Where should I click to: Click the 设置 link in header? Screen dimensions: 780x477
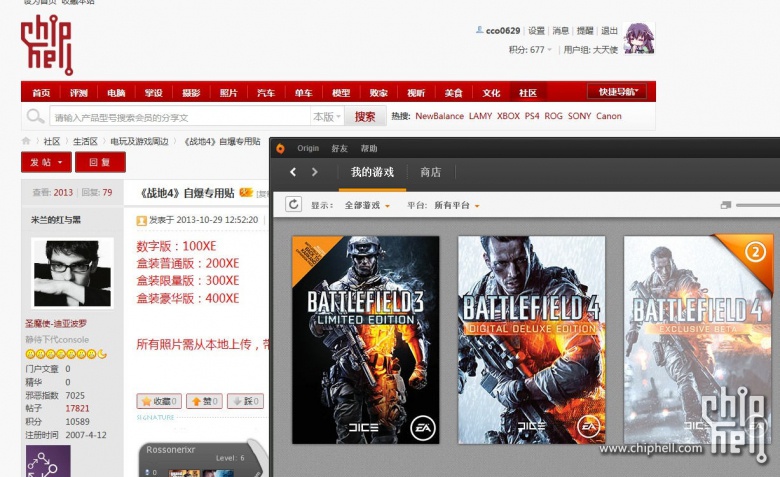tap(536, 30)
